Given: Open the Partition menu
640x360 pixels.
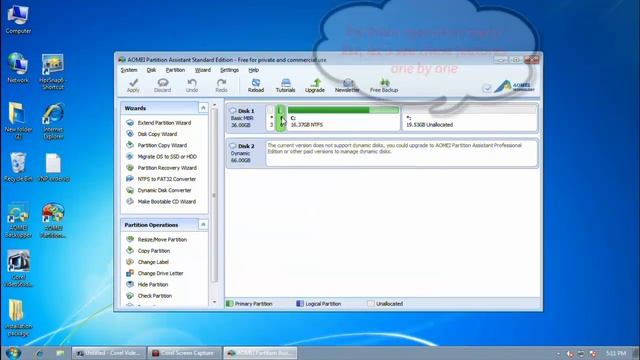Looking at the screenshot, I should (176, 70).
